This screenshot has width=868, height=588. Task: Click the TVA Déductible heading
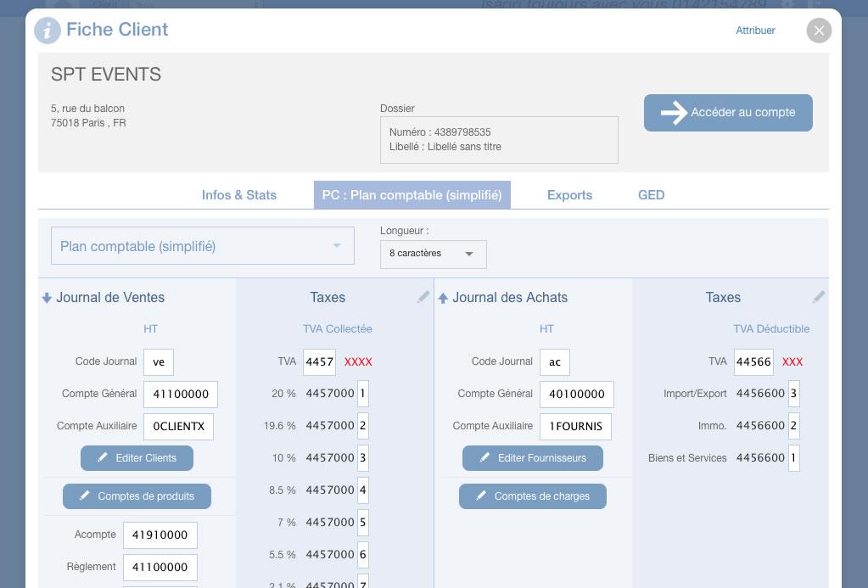click(x=771, y=329)
